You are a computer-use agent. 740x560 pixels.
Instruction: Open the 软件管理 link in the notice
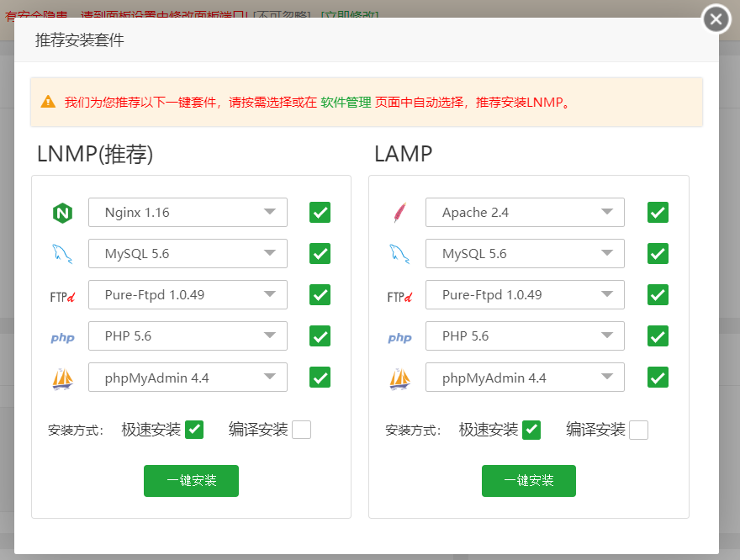[346, 103]
